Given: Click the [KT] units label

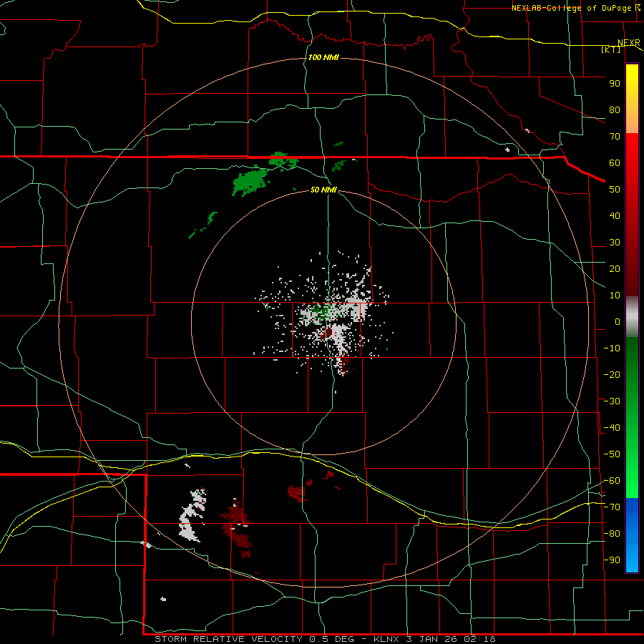Looking at the screenshot, I should pyautogui.click(x=611, y=49).
